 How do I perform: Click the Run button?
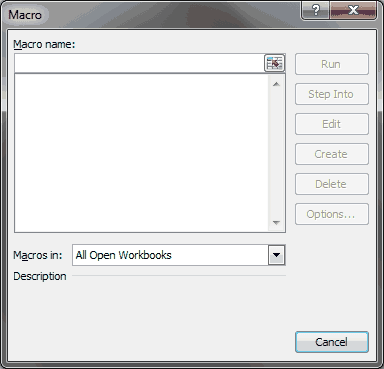[332, 64]
